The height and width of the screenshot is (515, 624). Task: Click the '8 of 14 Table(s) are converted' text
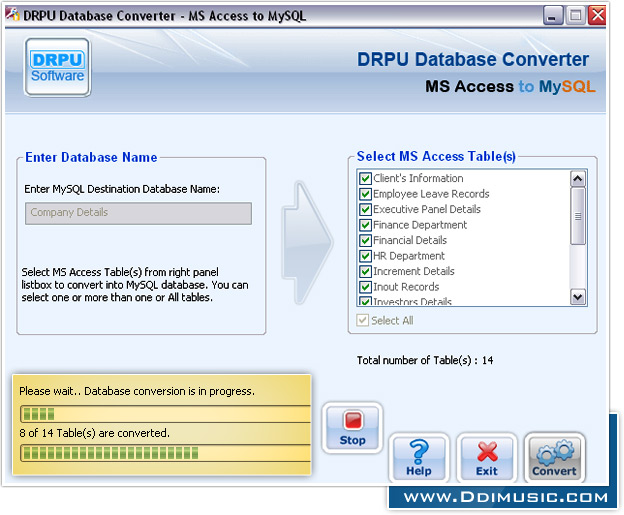click(x=94, y=433)
